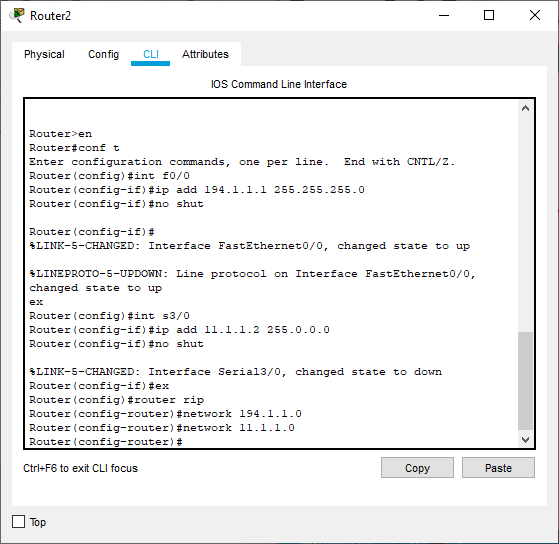Screen dimensions: 559x544
Task: Enable the Top checkbox
Action: pyautogui.click(x=19, y=522)
